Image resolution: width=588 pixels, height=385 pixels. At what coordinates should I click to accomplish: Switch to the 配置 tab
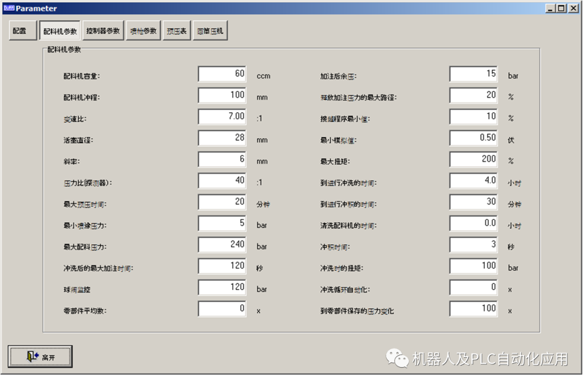click(x=21, y=30)
